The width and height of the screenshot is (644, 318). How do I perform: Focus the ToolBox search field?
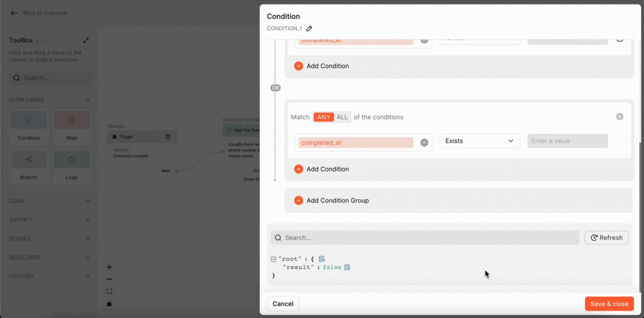tap(51, 78)
